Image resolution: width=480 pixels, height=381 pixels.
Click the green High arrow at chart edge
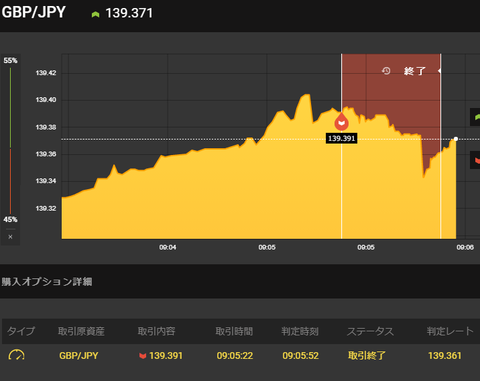476,117
